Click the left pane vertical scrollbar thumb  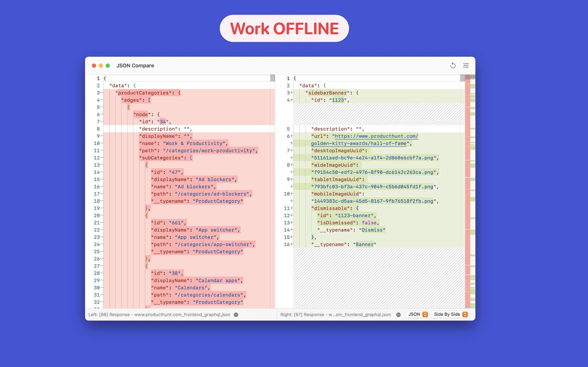tap(272, 78)
